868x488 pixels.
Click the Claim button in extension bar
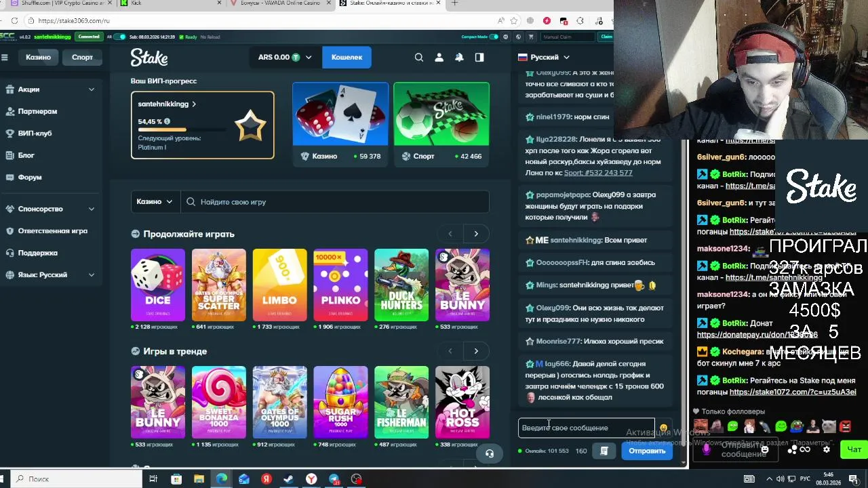click(606, 37)
